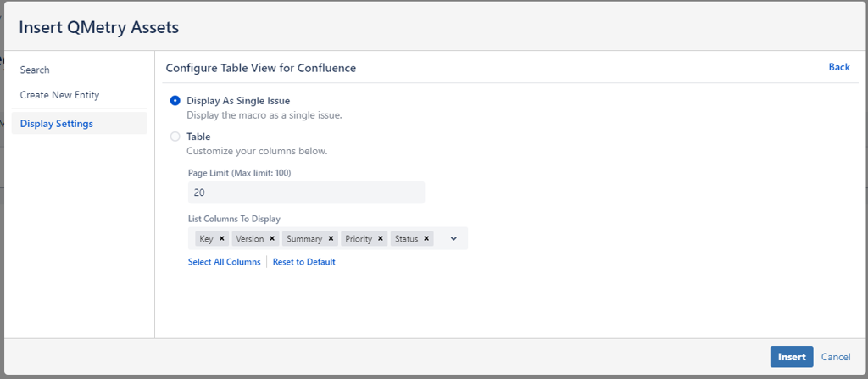Remove the Version column tag
Viewport: 868px width, 379px height.
point(272,239)
